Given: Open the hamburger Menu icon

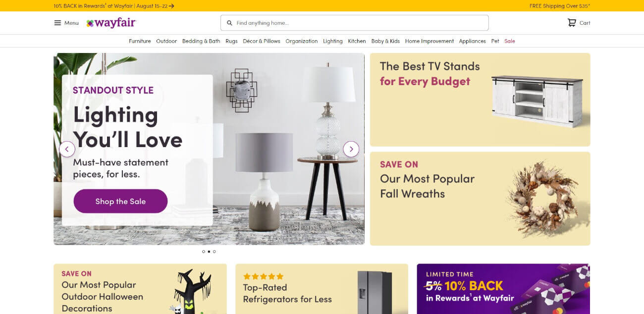Looking at the screenshot, I should click(x=57, y=23).
